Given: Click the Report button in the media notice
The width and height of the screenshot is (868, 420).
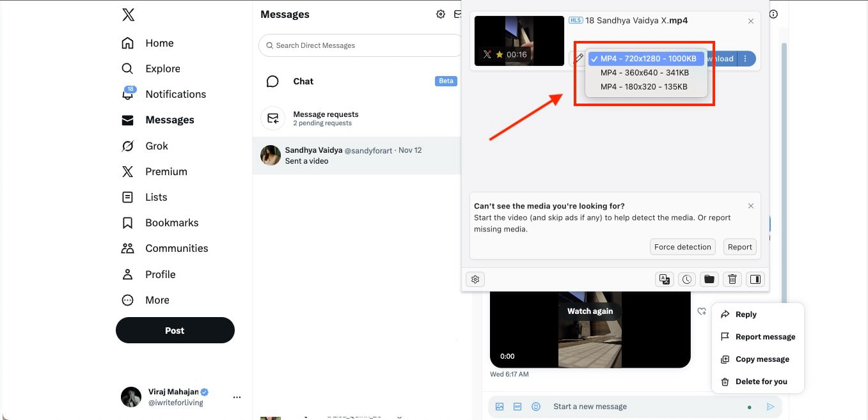Looking at the screenshot, I should click(739, 247).
